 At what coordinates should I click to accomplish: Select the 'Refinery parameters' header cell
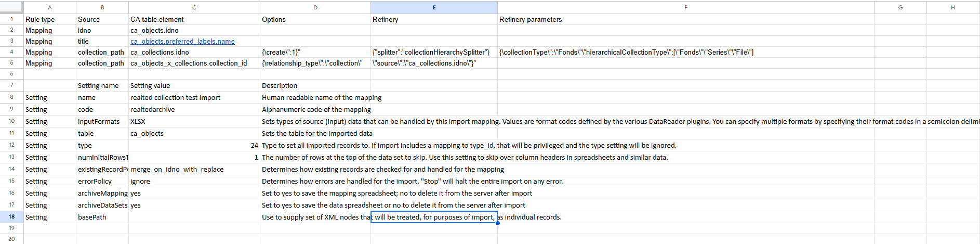pos(685,19)
